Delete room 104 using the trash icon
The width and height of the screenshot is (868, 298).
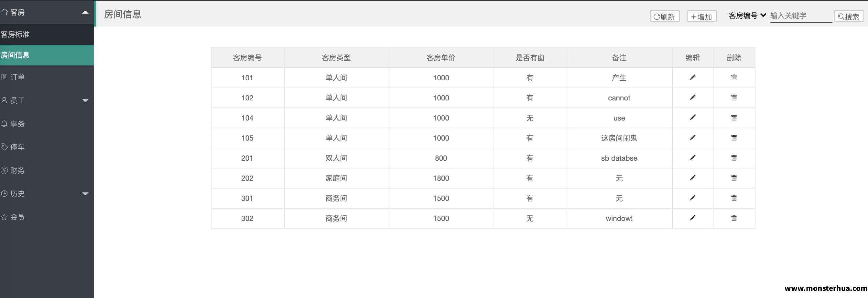coord(734,118)
